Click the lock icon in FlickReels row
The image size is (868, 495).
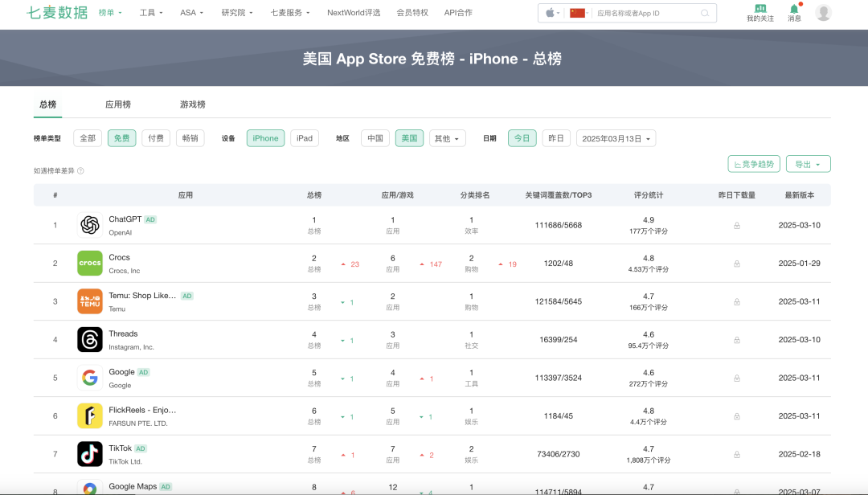click(x=737, y=416)
